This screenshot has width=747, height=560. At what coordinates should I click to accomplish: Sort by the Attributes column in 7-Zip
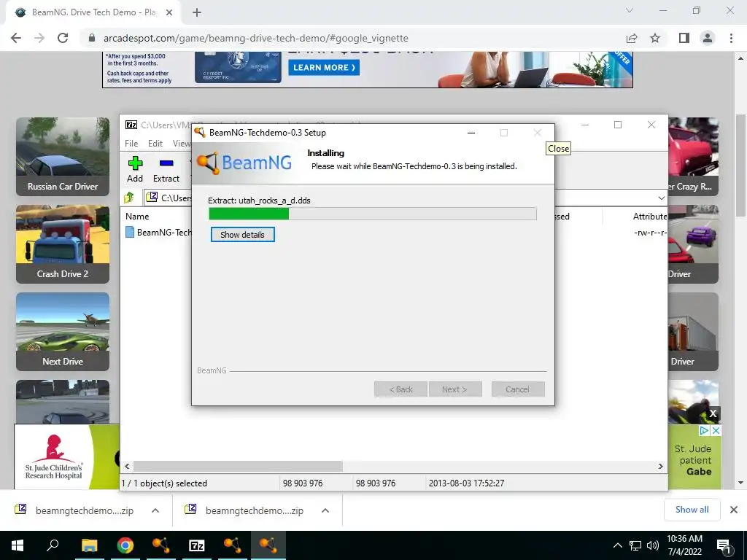[x=650, y=216]
